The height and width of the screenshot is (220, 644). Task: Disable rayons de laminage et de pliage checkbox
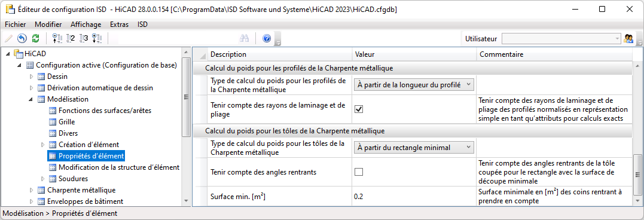tap(359, 109)
